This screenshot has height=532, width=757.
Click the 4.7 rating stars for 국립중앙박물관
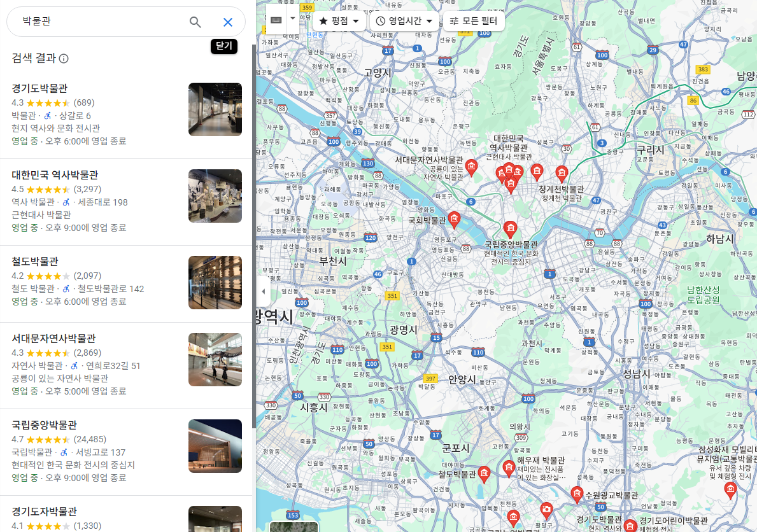(x=48, y=439)
